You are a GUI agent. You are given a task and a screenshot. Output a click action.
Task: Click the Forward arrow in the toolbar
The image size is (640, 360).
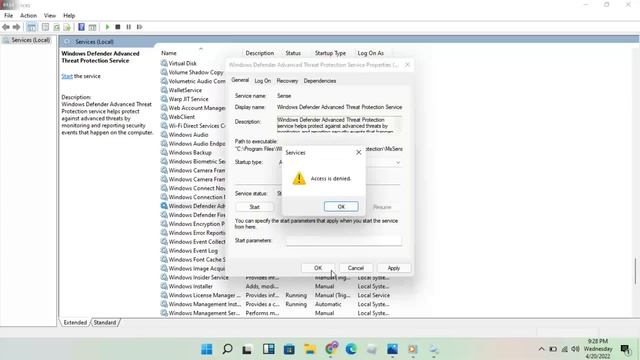[x=16, y=27]
